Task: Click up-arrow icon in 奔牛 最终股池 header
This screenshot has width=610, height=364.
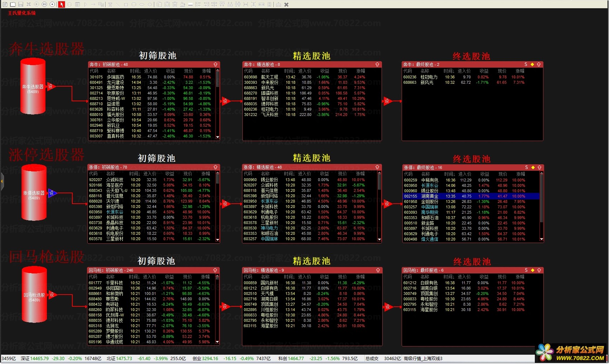Action: [x=539, y=64]
